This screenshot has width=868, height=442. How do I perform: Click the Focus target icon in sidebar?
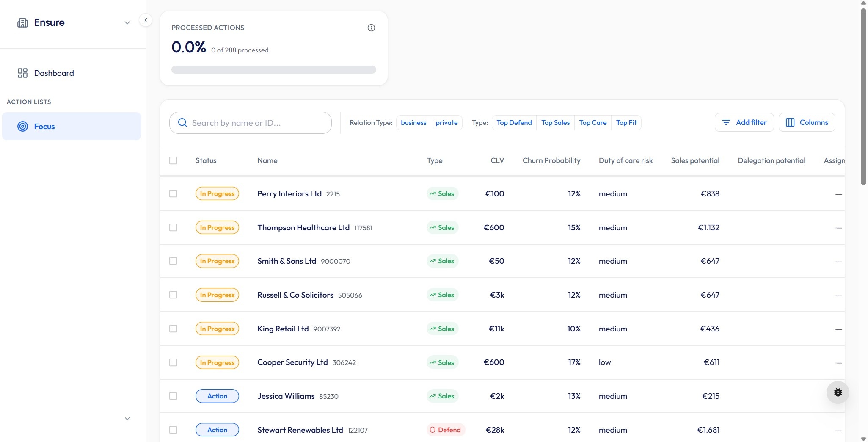(x=22, y=127)
